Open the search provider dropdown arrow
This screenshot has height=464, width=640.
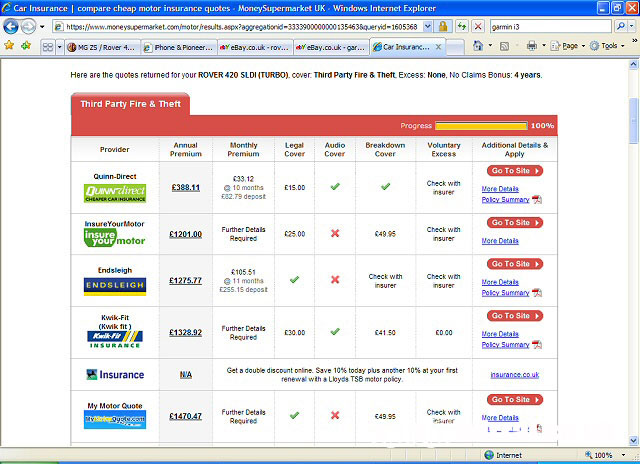click(632, 27)
